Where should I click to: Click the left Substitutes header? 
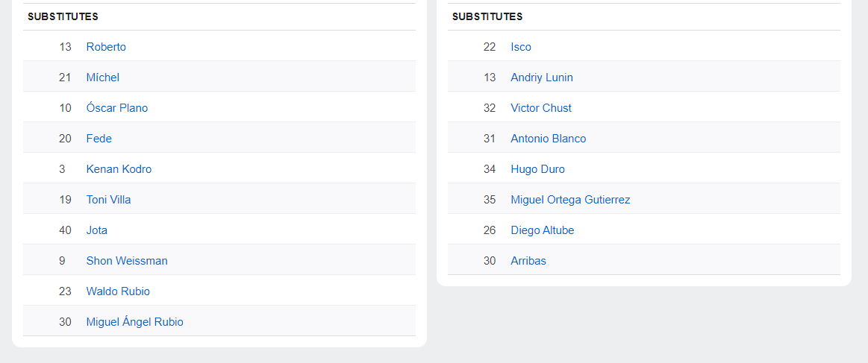63,16
